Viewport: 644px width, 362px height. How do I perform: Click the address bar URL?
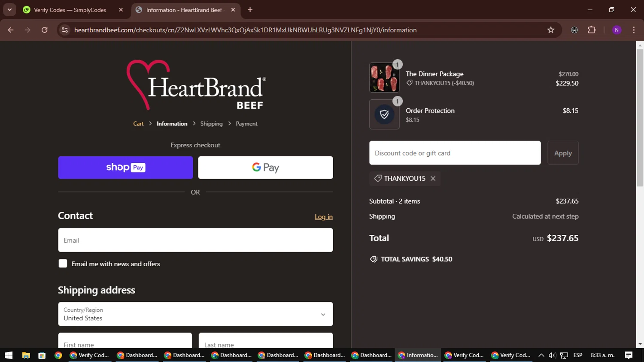tap(245, 30)
